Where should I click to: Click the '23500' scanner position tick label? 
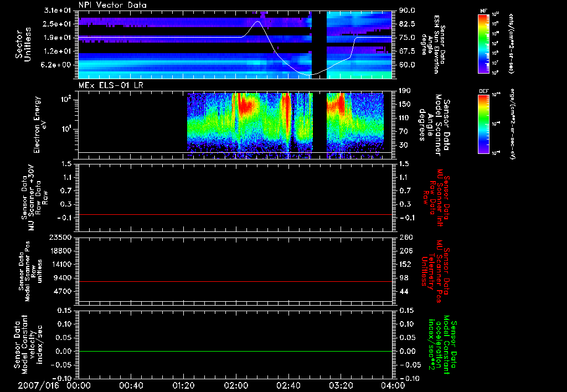coord(61,237)
